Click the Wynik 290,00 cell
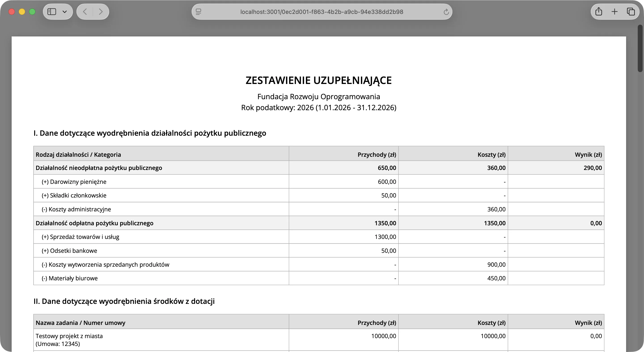Viewport: 644px width, 352px height. click(593, 168)
